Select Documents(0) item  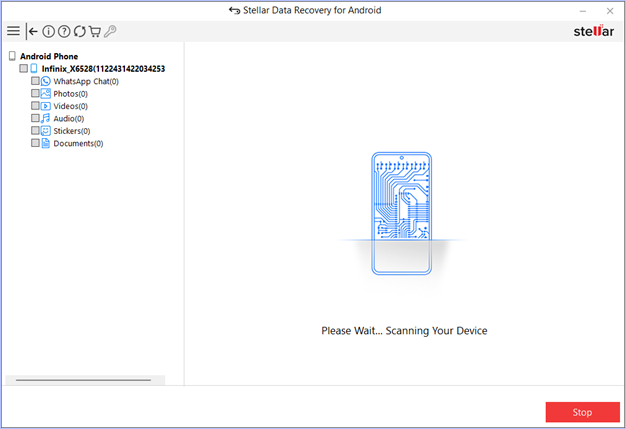(x=78, y=143)
